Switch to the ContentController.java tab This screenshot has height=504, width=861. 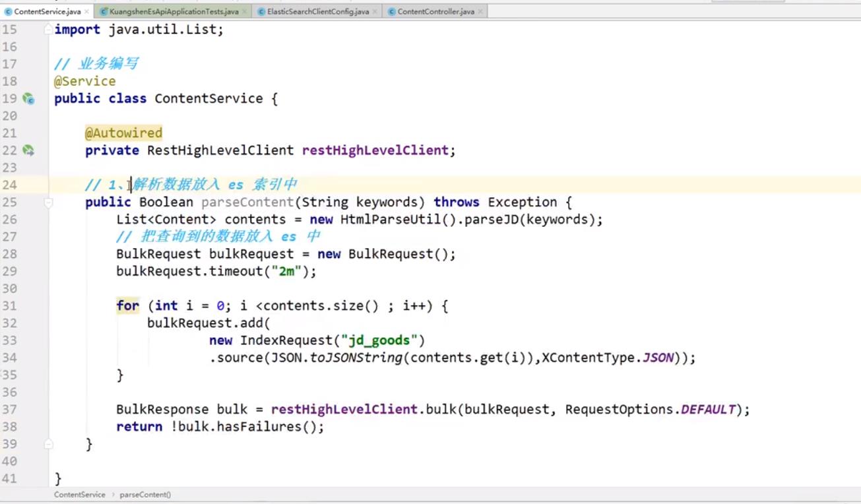pos(435,12)
